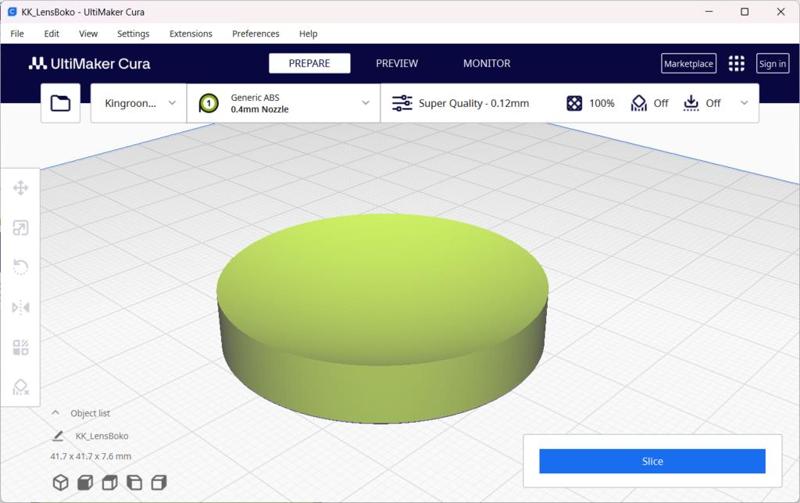Click Super Quality - 0.12mm profile text

(473, 103)
